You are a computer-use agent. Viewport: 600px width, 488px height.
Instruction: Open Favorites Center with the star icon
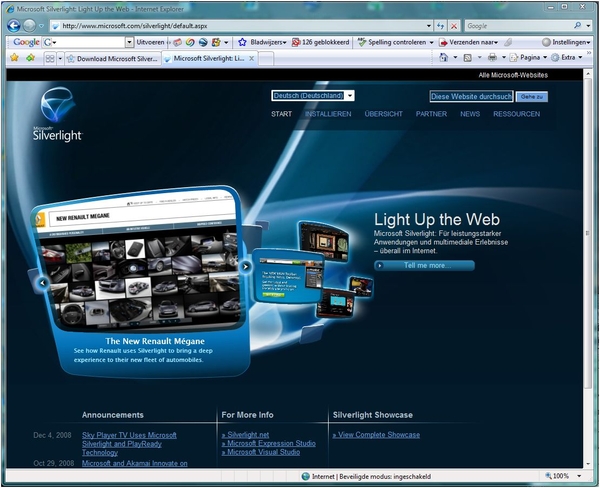coord(15,58)
